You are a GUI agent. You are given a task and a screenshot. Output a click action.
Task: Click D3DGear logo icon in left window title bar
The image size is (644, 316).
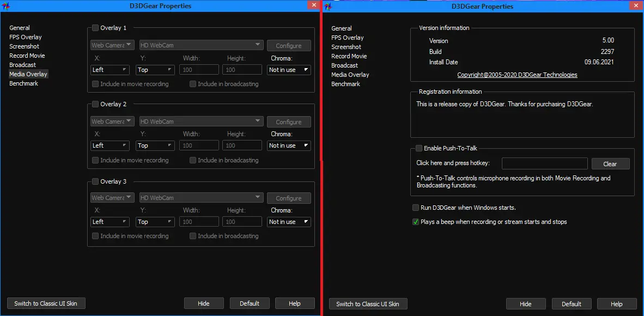point(7,6)
